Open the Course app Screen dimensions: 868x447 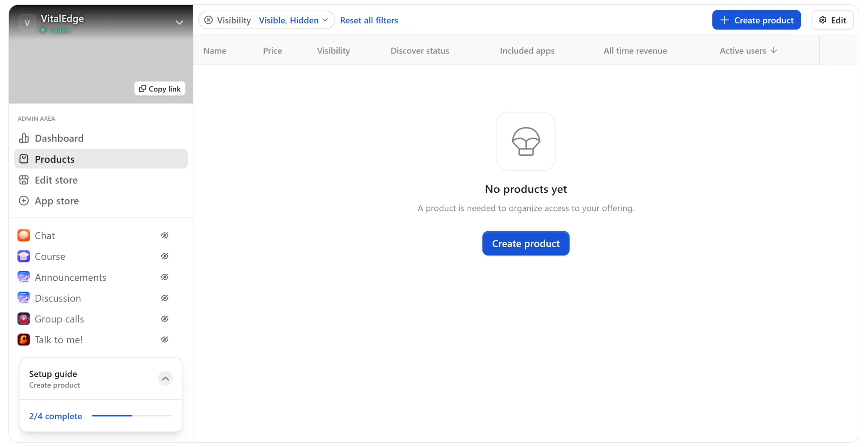click(50, 256)
